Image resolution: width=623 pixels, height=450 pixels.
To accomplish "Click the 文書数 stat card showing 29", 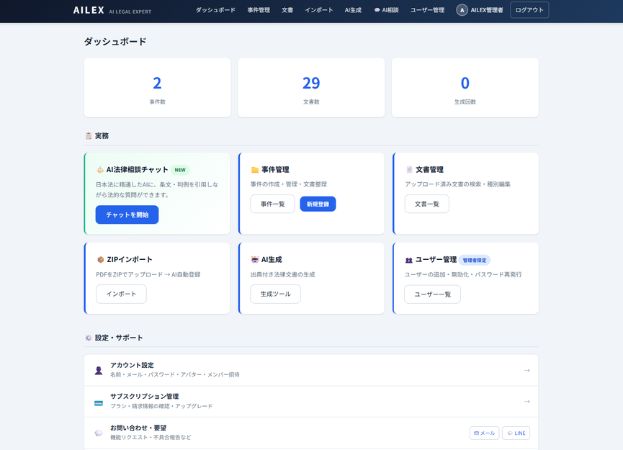I will [x=311, y=88].
